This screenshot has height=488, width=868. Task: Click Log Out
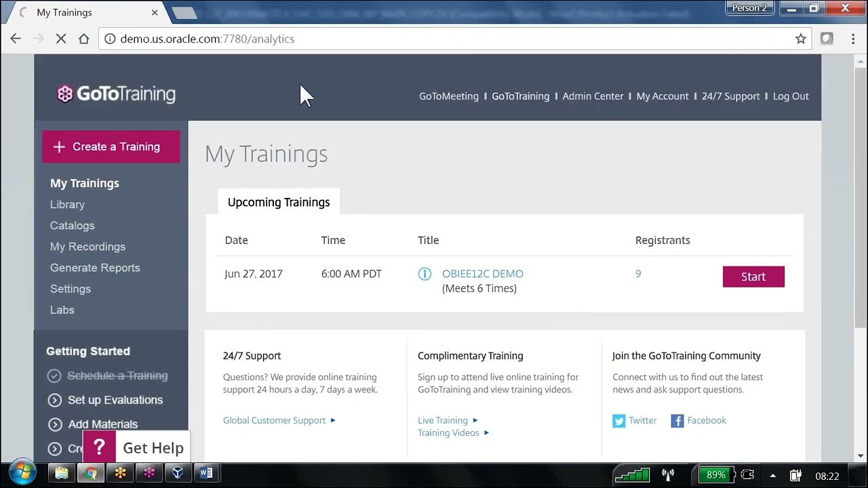[791, 96]
